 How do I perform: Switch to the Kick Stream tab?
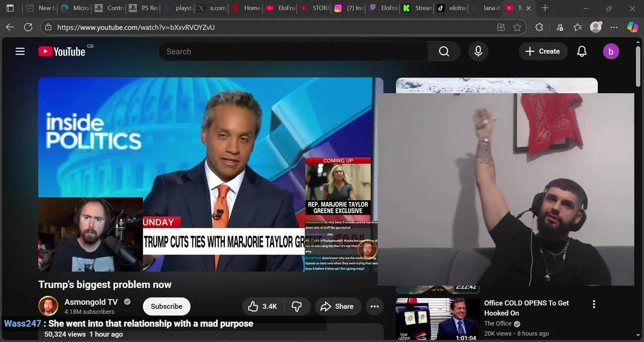(418, 8)
